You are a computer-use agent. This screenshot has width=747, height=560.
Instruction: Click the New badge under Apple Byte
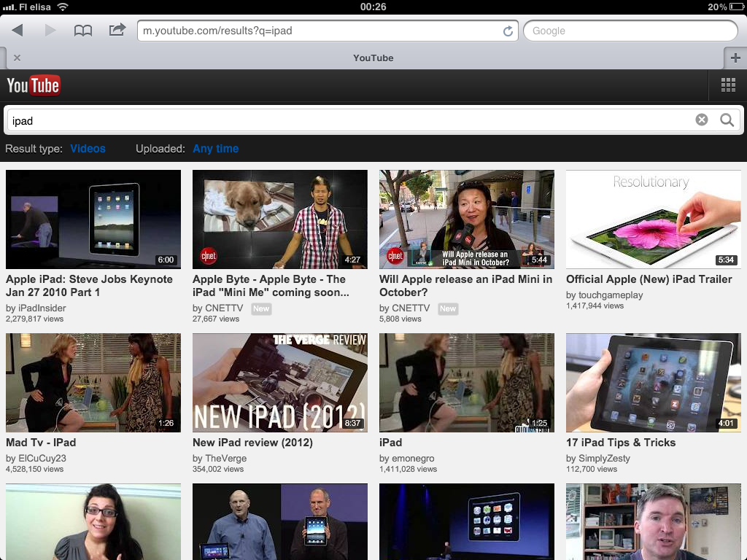[261, 308]
